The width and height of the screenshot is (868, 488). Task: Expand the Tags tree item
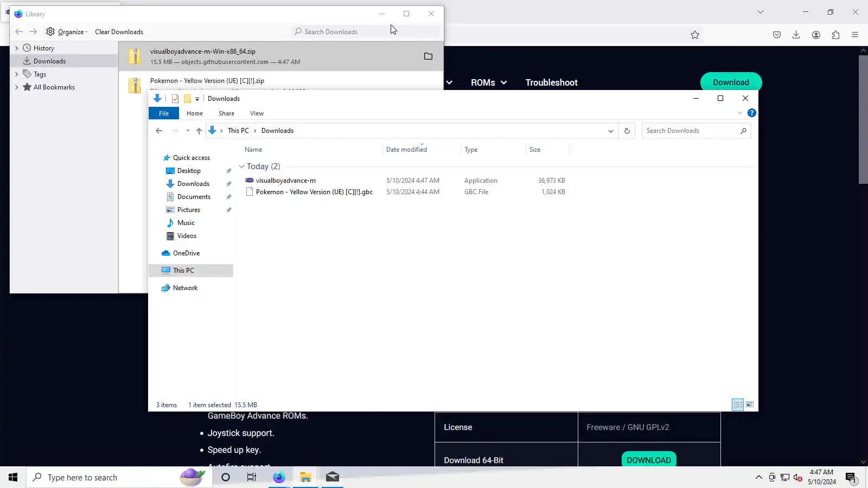pos(16,74)
